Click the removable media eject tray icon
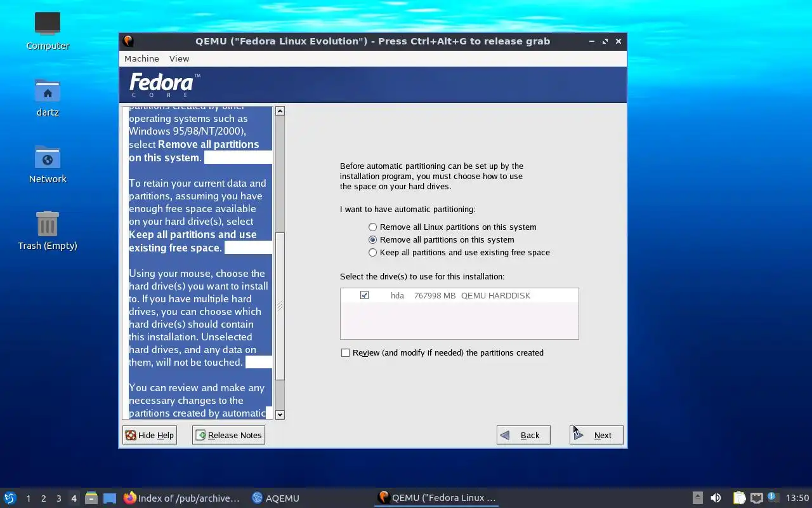This screenshot has height=508, width=812. [697, 498]
